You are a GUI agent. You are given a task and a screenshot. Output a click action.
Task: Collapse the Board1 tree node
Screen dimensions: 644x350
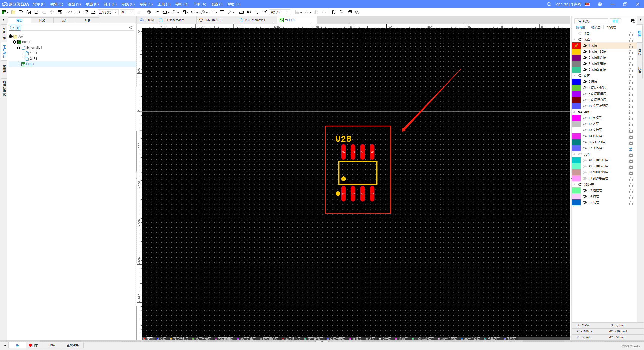click(x=15, y=42)
